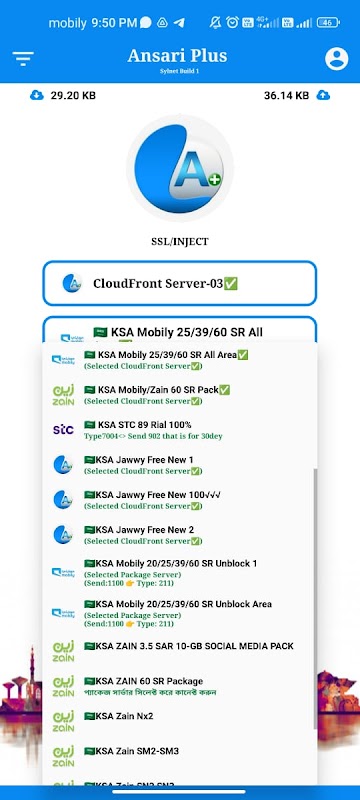Tap 'Type7004<> Send 902' note text

(153, 436)
